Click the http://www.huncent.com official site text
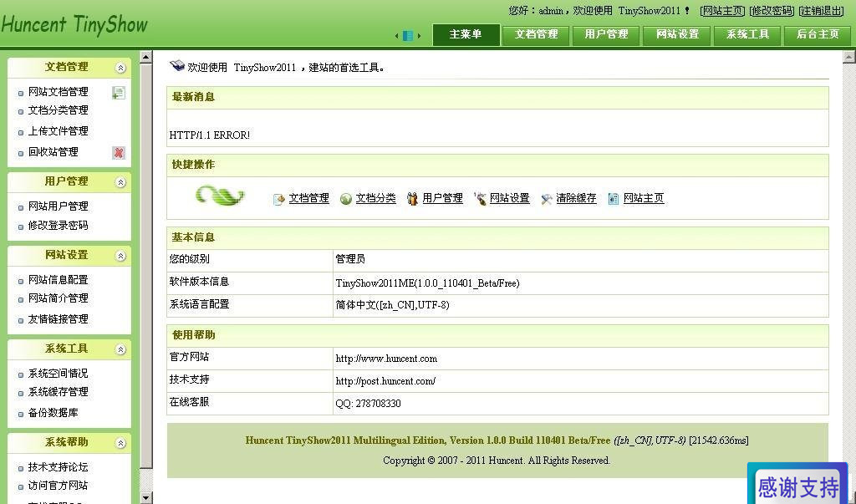856x504 pixels. coord(386,359)
